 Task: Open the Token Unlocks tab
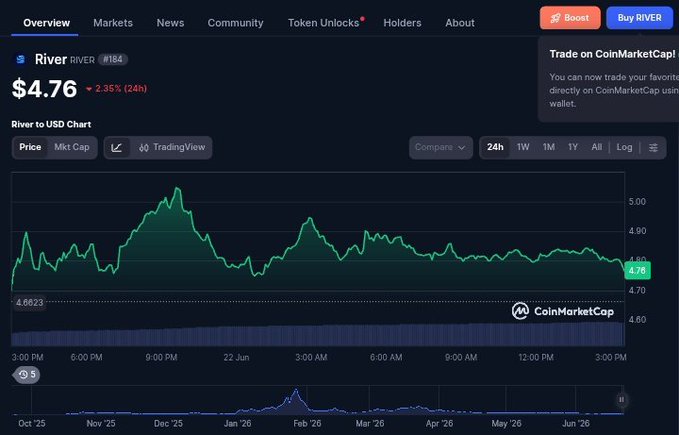[323, 23]
